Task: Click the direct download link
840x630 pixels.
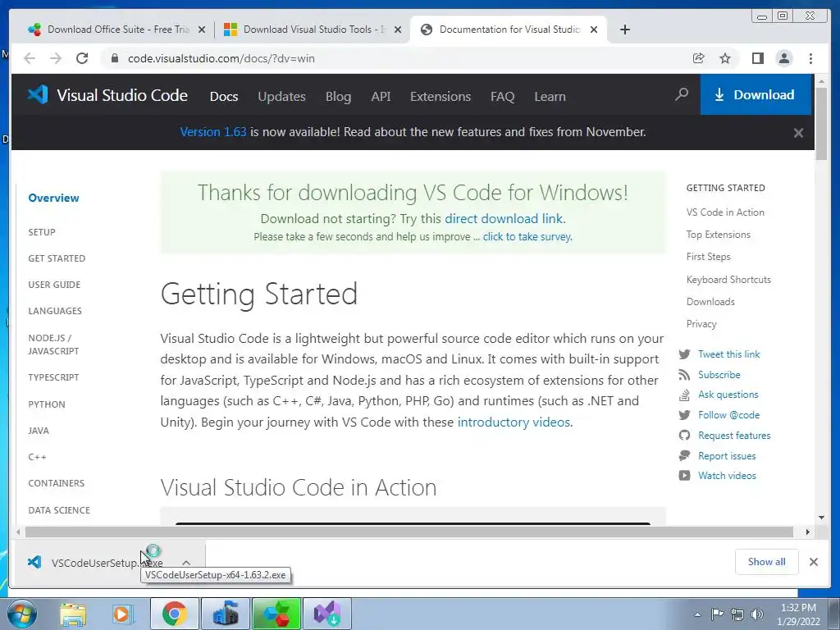Action: pyautogui.click(x=504, y=218)
